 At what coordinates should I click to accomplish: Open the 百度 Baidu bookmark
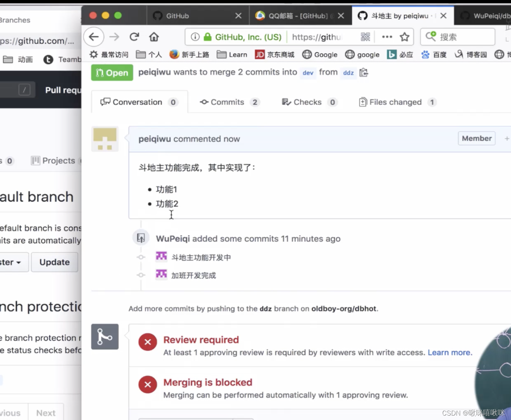coord(434,54)
